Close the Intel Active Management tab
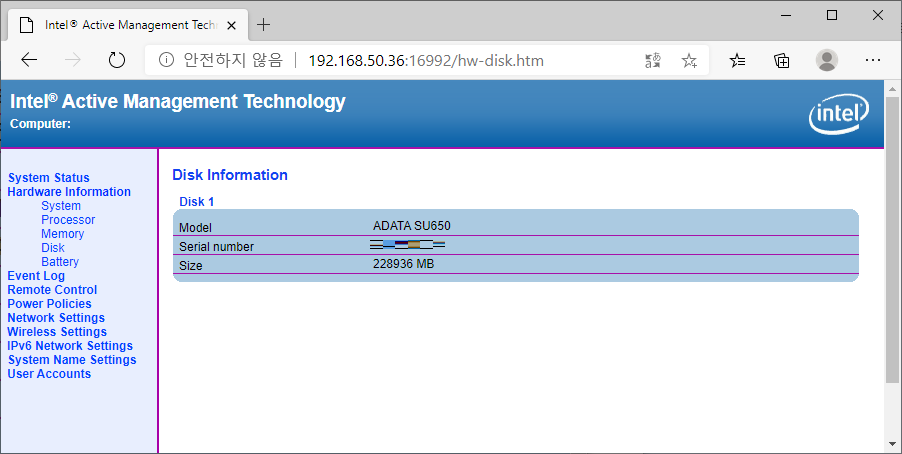Screen dimensions: 902x454 pos(231,25)
